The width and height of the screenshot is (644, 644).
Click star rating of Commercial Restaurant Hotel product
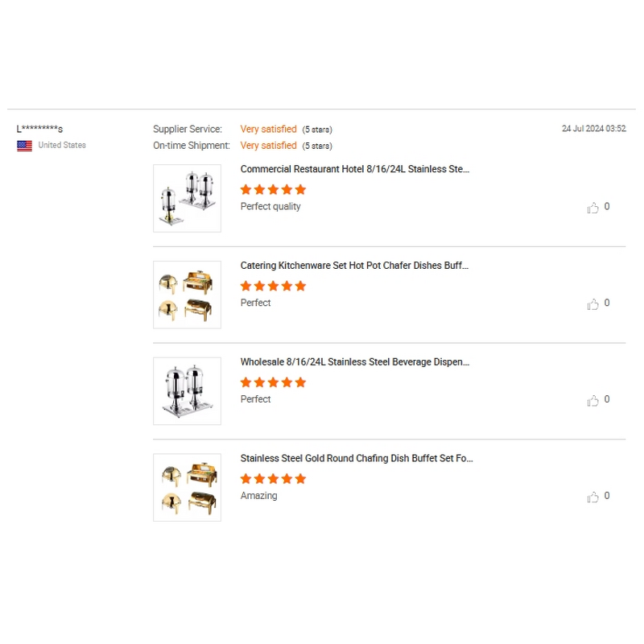[273, 190]
